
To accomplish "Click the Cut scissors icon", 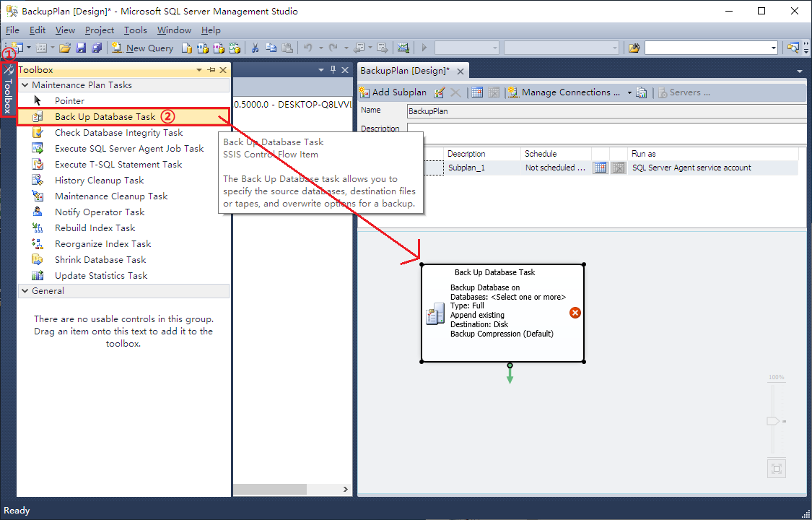I will (255, 48).
